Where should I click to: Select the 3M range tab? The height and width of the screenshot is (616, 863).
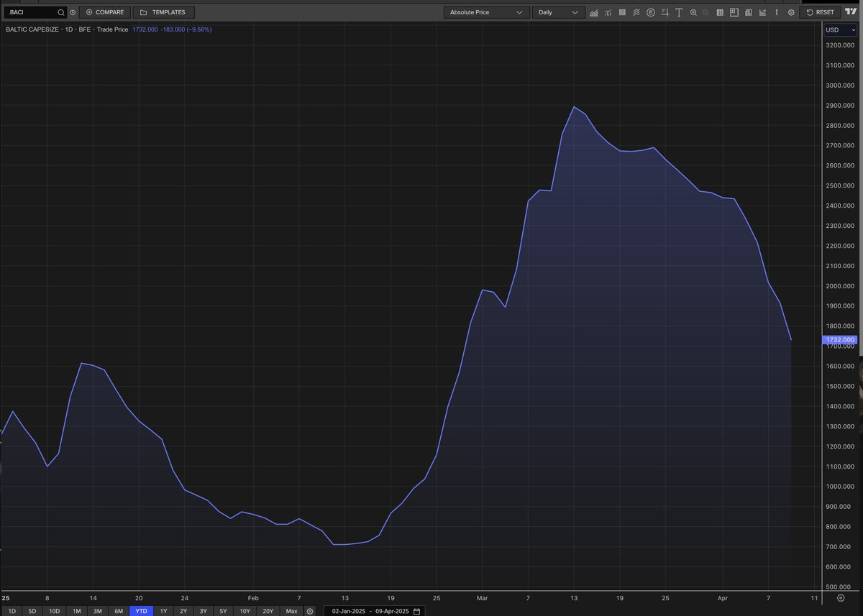tap(98, 611)
